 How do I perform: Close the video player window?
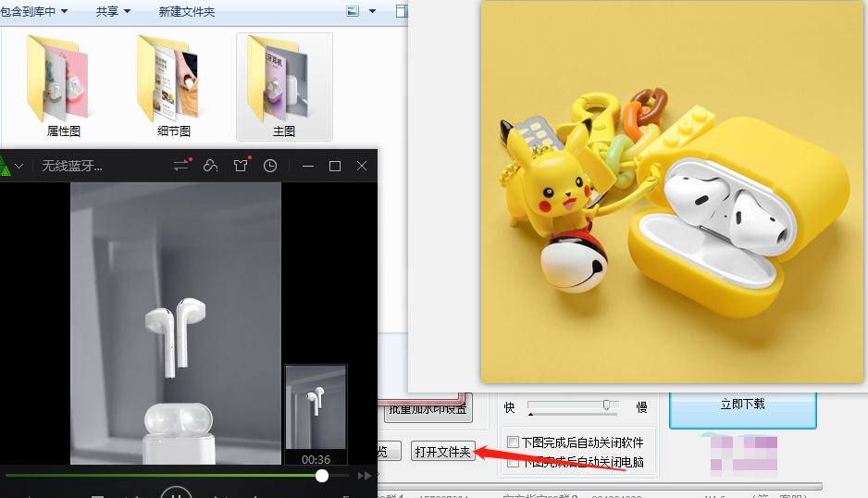coord(362,166)
